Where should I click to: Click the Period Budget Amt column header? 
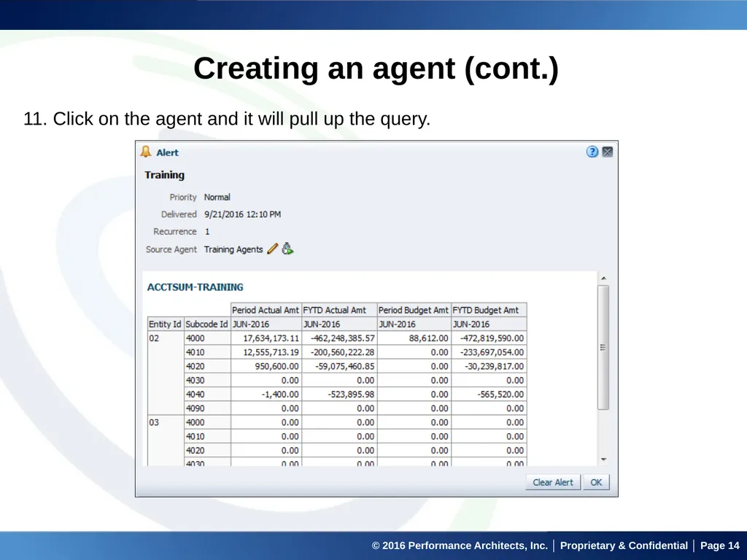pos(414,310)
